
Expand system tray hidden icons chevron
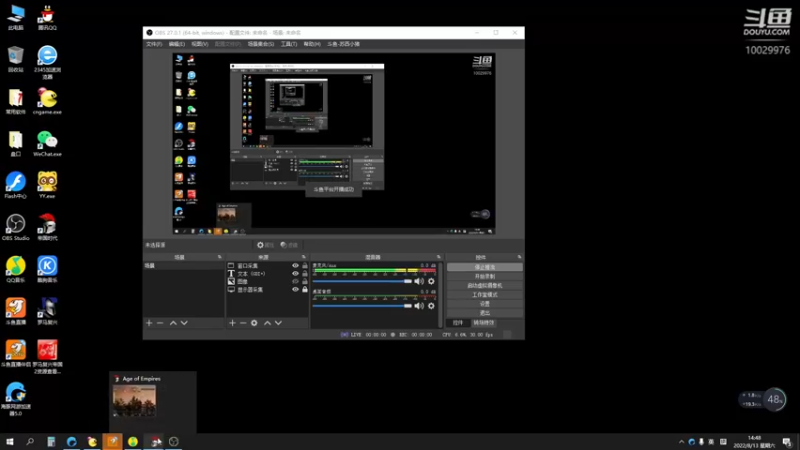click(681, 442)
